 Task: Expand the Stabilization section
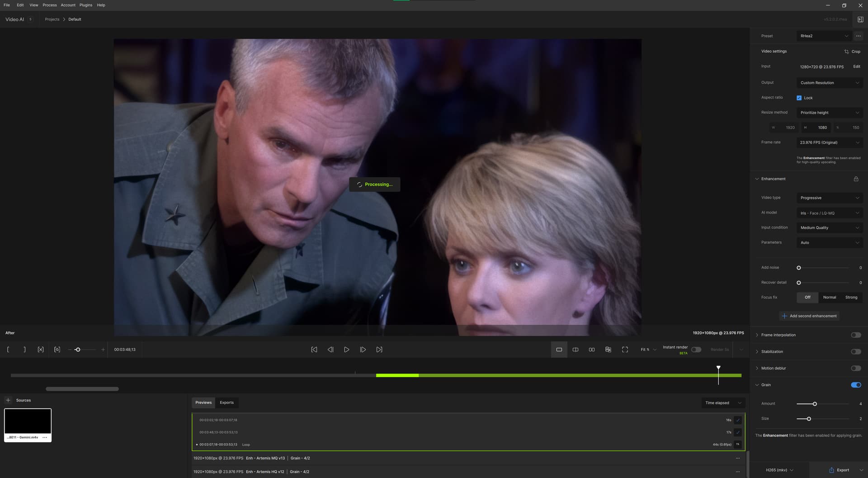point(772,352)
